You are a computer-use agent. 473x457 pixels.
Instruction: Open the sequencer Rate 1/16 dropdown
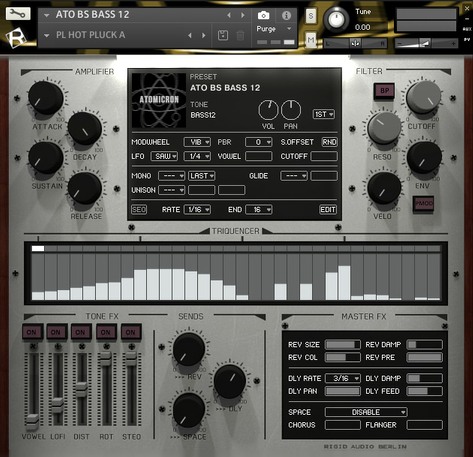point(197,210)
